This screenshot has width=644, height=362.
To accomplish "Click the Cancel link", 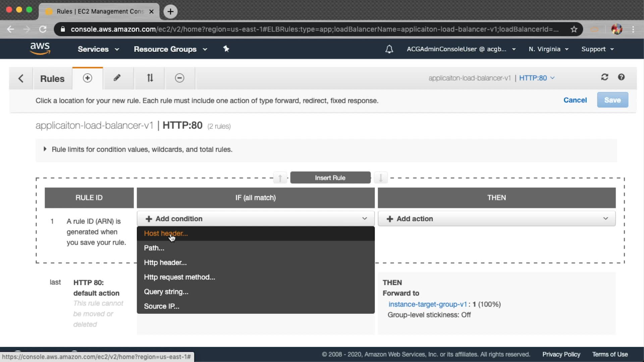I will 575,100.
